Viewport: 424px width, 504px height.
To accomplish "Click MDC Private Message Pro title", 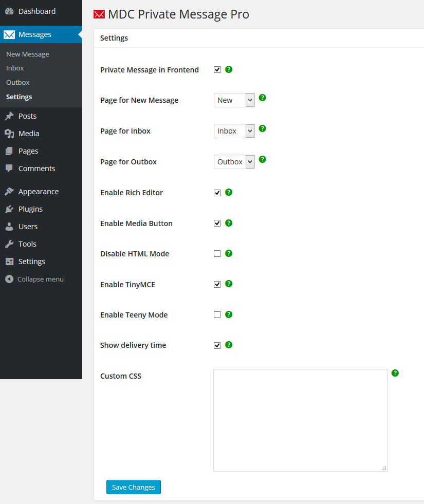I will [x=178, y=14].
